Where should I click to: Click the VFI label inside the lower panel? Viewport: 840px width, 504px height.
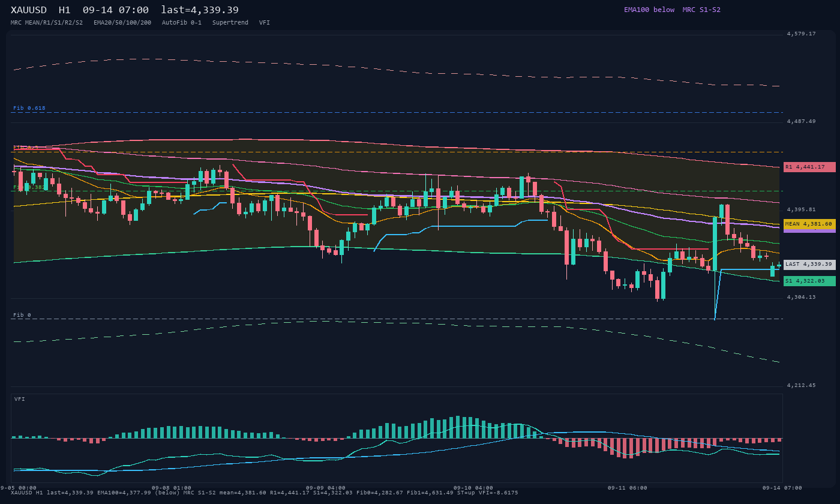[x=20, y=399]
